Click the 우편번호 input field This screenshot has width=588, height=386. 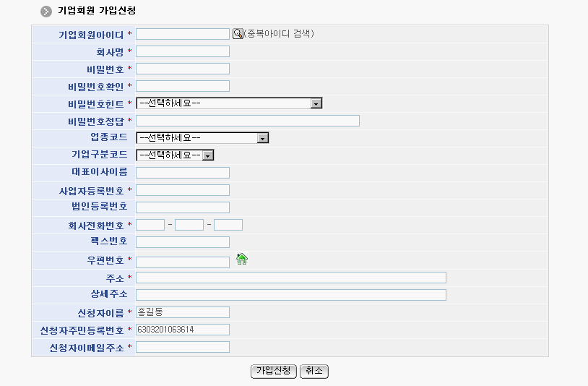pos(183,262)
